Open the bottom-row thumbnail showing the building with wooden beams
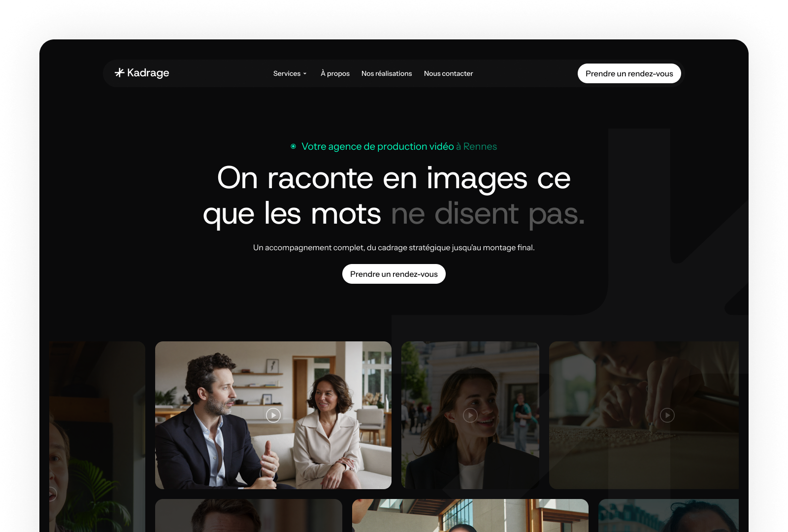The image size is (788, 532). [x=470, y=515]
